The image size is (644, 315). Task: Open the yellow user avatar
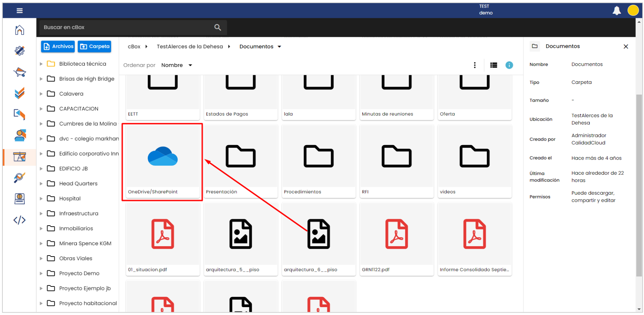pos(633,10)
